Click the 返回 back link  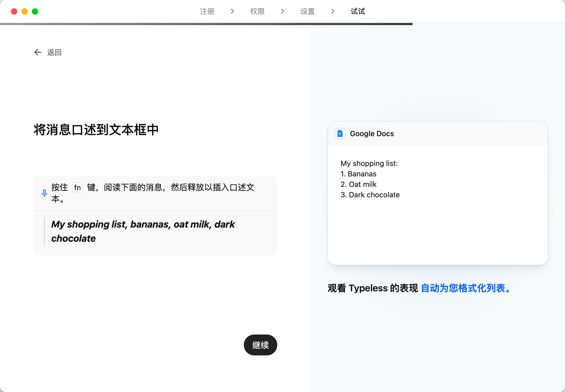point(54,52)
